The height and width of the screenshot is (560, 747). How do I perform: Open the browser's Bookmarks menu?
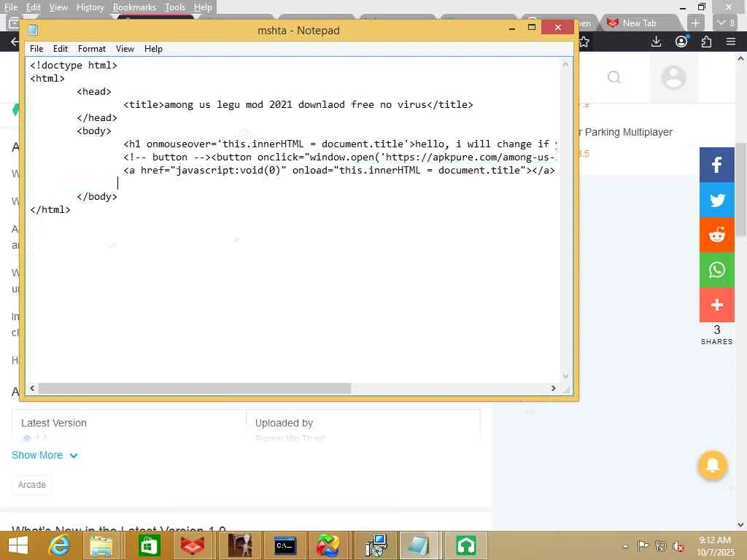[134, 7]
